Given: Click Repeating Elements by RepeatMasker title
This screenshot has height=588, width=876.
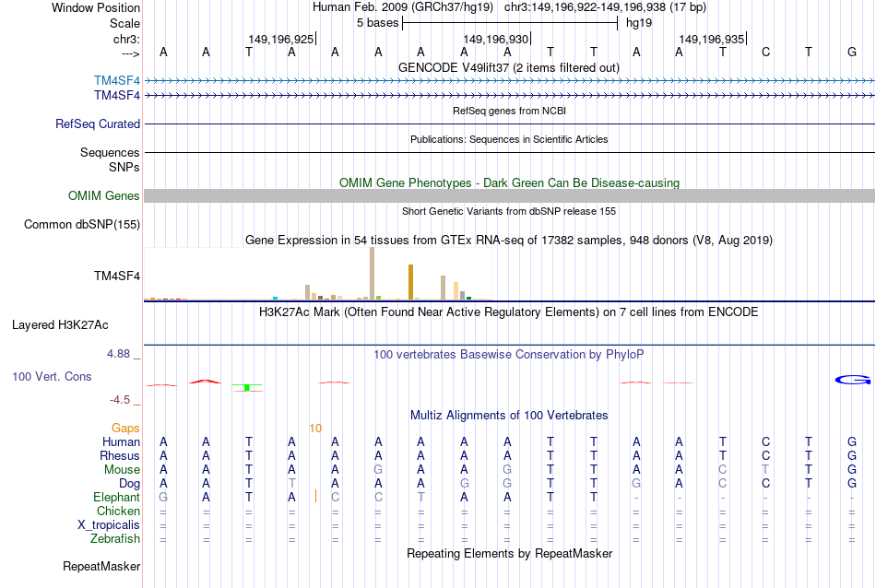Looking at the screenshot, I should 510,553.
